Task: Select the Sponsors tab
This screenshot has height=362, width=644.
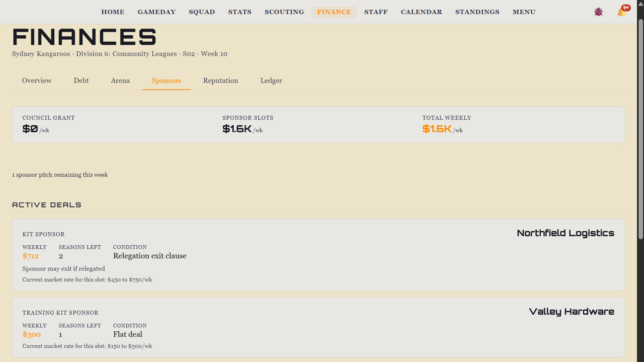Action: pyautogui.click(x=166, y=81)
